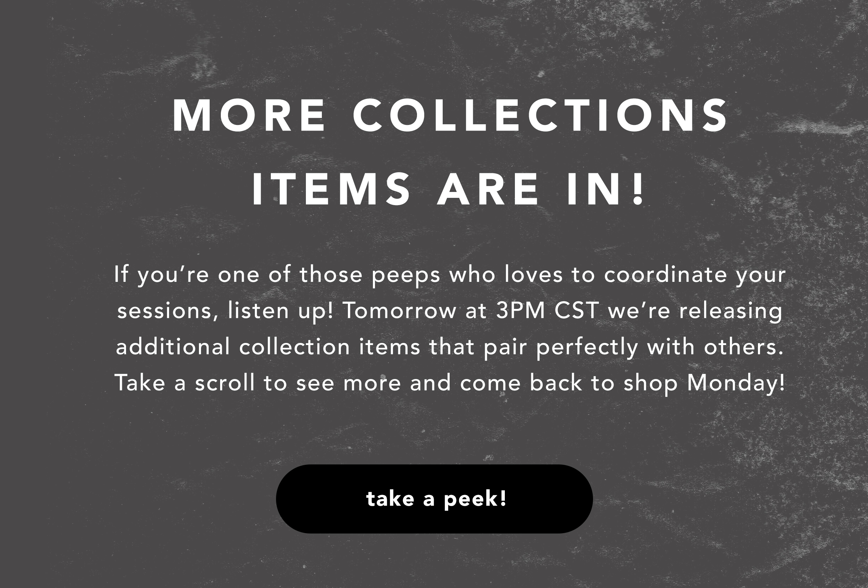Click the phrase 'Take a scroll' in the last line
868x588 pixels.
coord(184,383)
